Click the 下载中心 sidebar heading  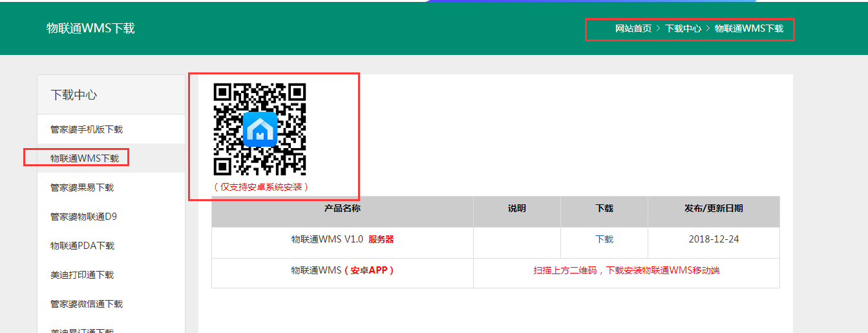74,94
